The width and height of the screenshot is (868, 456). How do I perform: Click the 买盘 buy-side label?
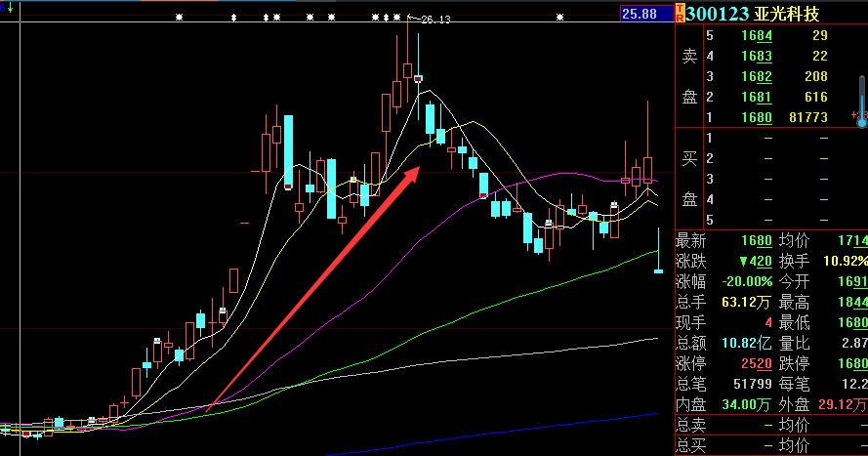[x=689, y=179]
